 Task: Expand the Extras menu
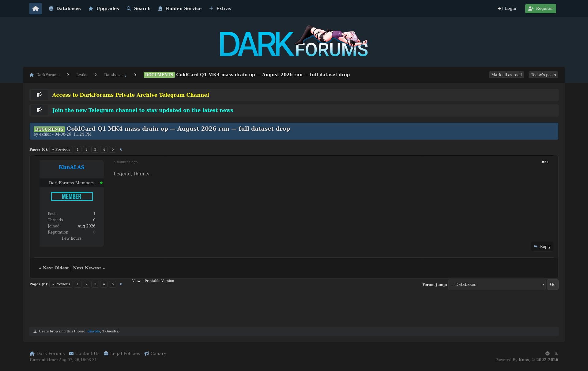220,9
